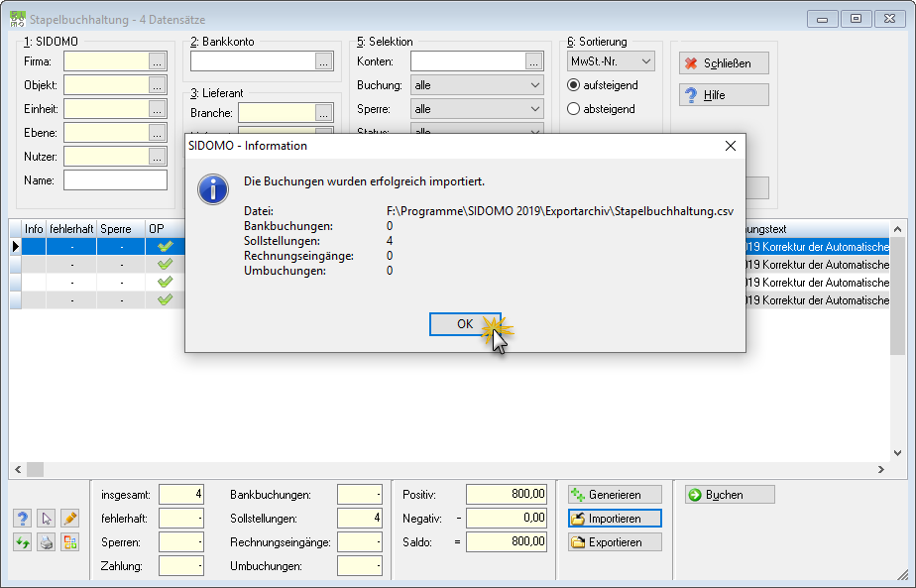Select the aufsteigend sort order

point(603,85)
